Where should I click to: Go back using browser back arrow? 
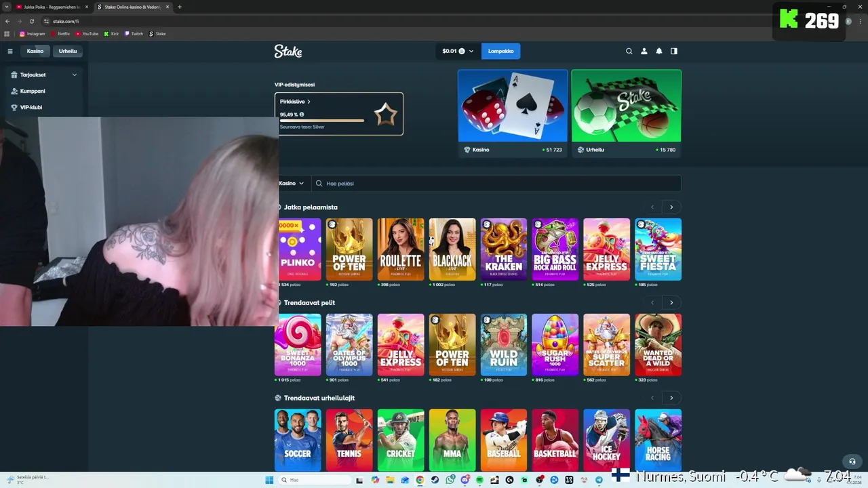point(7,21)
